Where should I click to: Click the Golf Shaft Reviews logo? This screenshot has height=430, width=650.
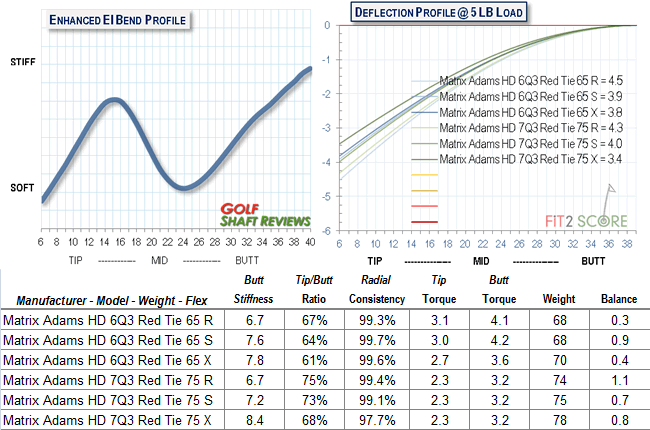tap(265, 215)
